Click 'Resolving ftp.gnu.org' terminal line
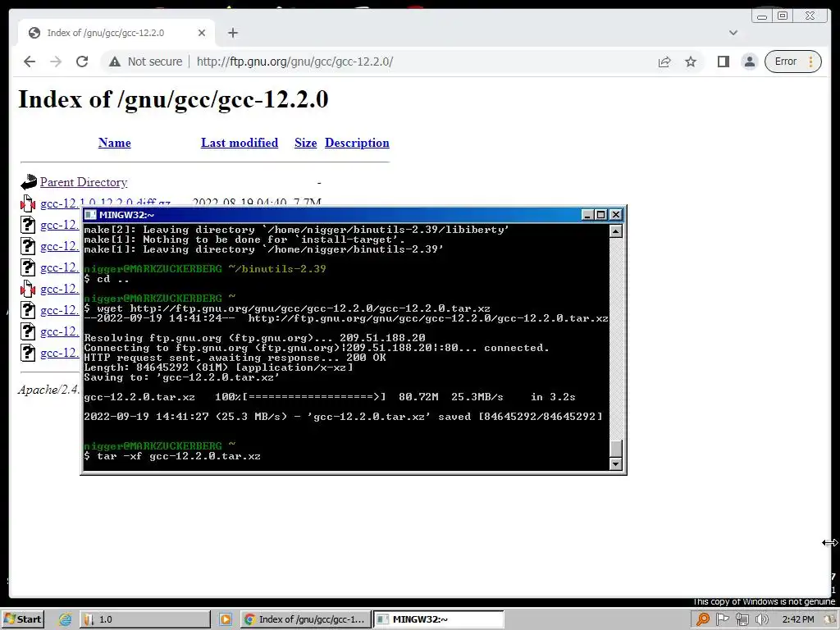 [x=254, y=338]
